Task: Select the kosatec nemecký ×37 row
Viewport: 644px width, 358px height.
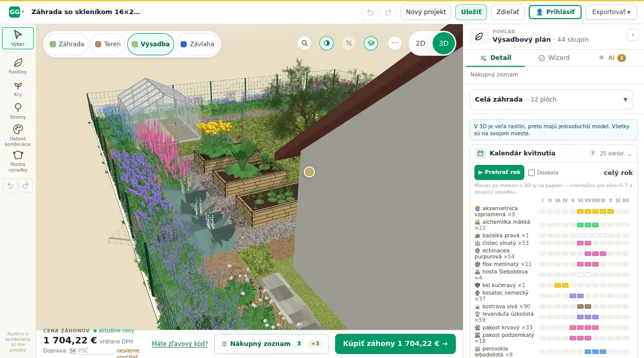Action: point(552,296)
